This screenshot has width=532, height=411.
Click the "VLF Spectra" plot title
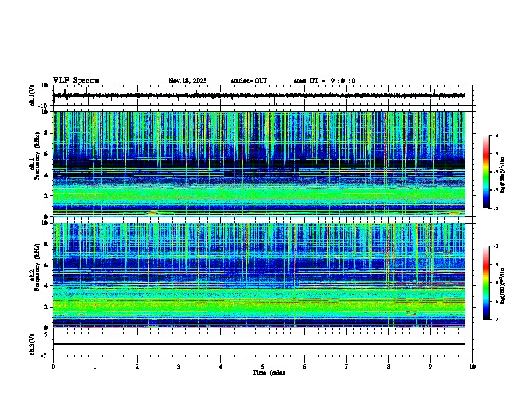[x=76, y=80]
